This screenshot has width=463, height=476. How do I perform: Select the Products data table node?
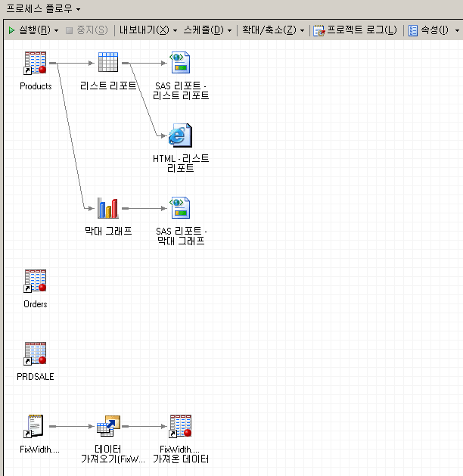[x=35, y=64]
